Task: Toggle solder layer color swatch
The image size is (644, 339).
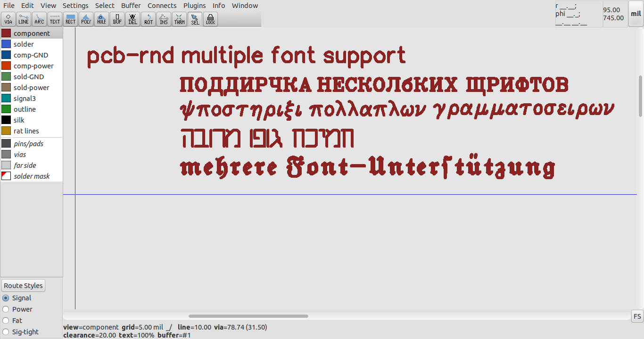Action: coord(6,44)
